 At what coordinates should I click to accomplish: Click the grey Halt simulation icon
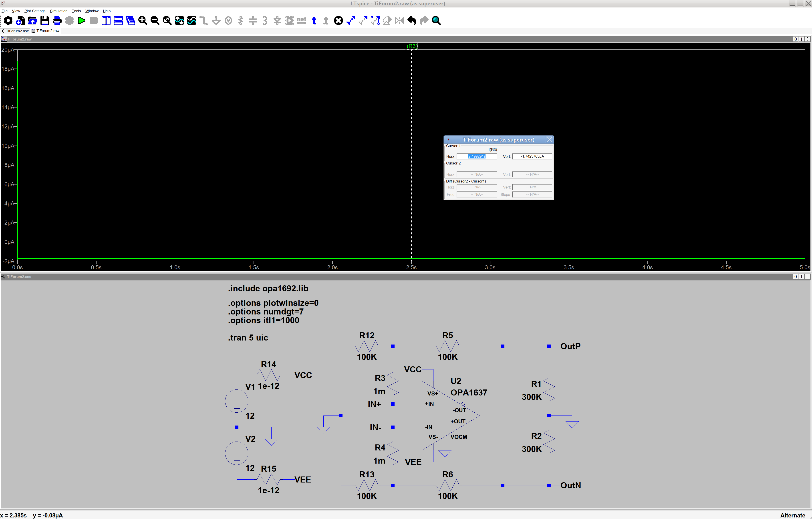pyautogui.click(x=94, y=20)
